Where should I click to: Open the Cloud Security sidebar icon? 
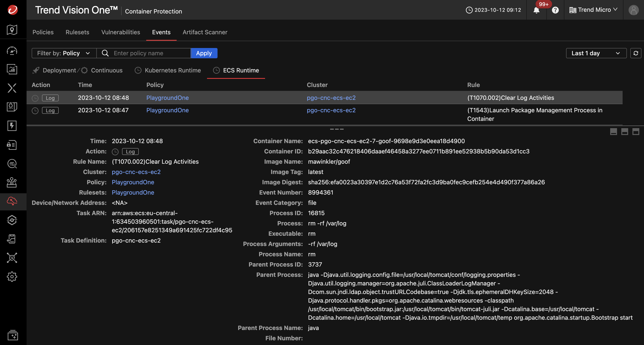pos(12,201)
